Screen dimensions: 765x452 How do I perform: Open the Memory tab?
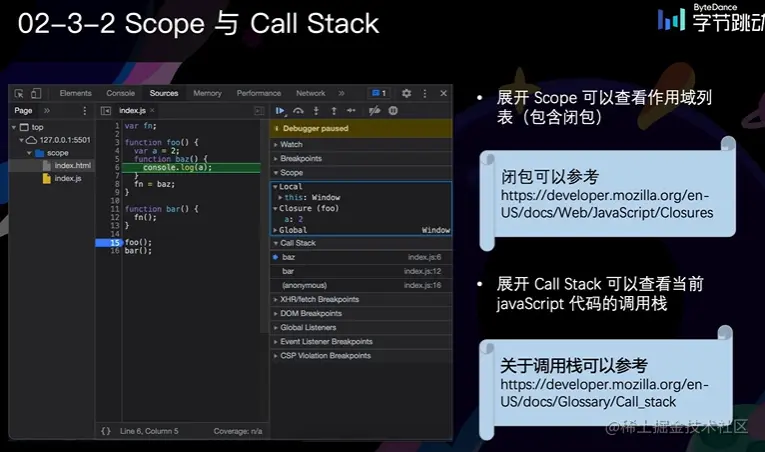coord(207,93)
